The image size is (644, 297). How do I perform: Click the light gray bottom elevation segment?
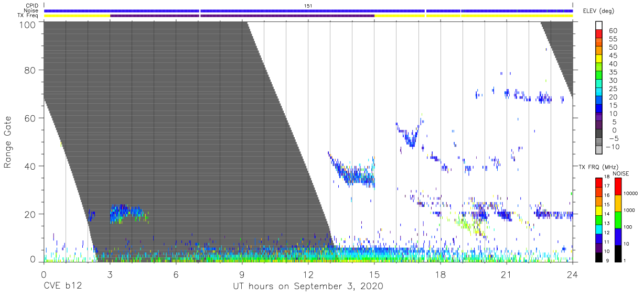[x=599, y=151]
